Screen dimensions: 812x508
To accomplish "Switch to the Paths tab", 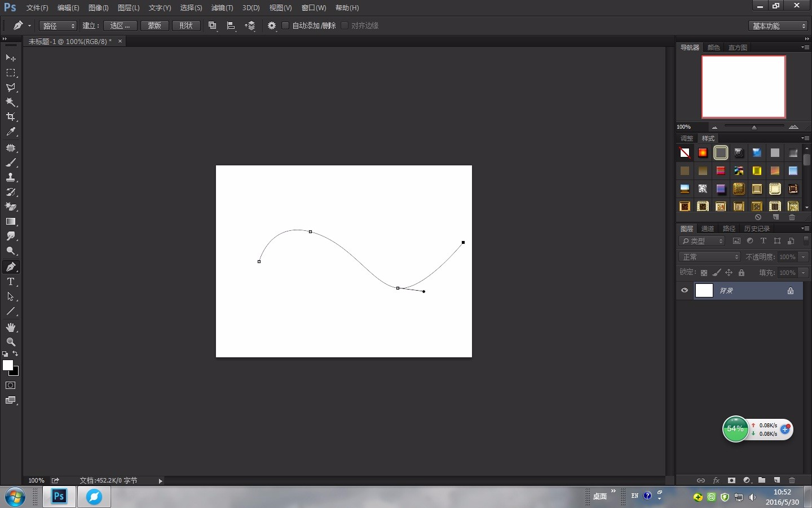I will pyautogui.click(x=729, y=229).
